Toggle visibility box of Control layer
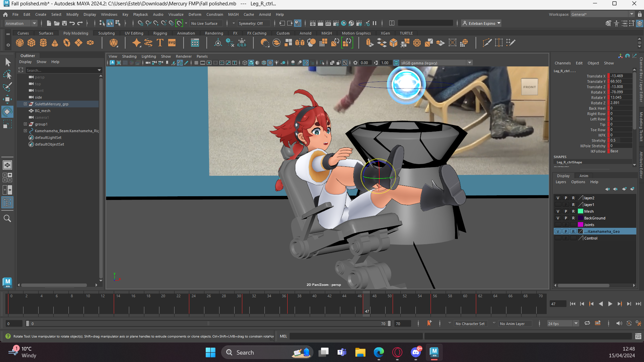The width and height of the screenshot is (644, 362). pos(558,238)
